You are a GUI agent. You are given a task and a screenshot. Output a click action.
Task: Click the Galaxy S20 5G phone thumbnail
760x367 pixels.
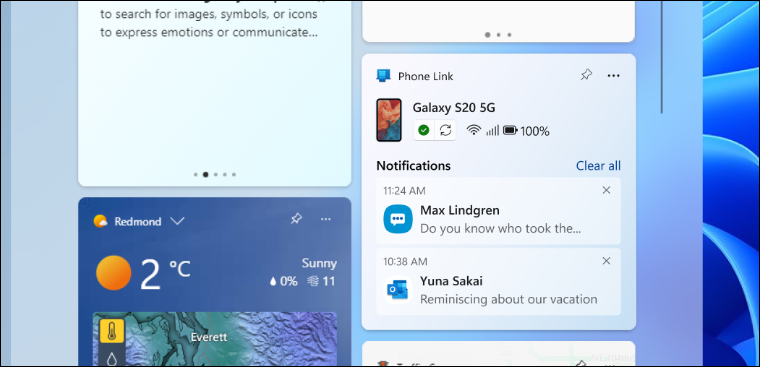tap(389, 120)
